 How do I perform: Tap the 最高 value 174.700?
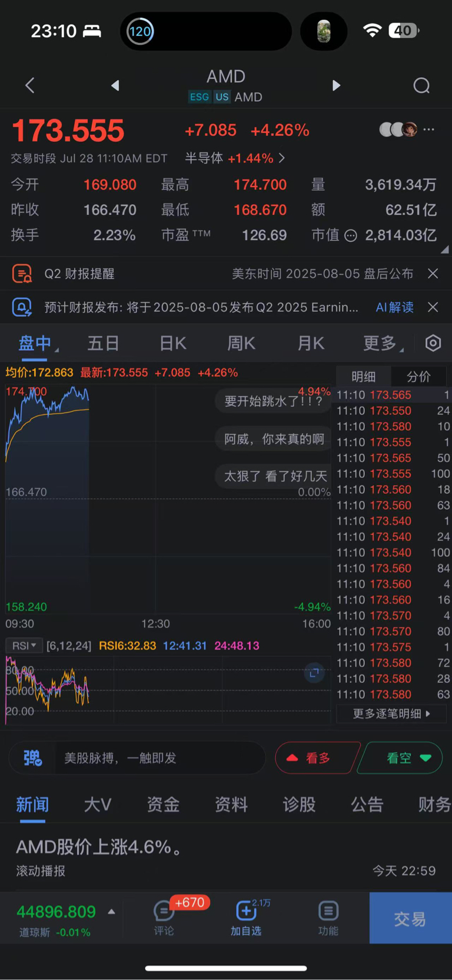click(260, 185)
